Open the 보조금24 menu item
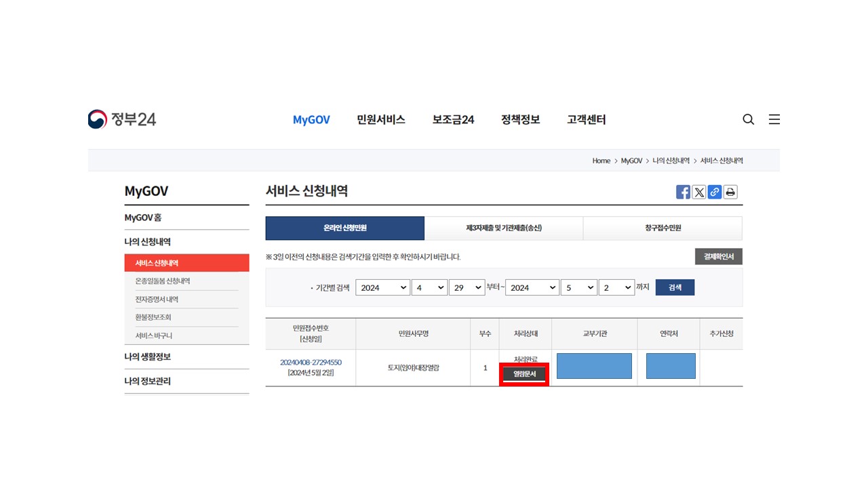 tap(452, 119)
